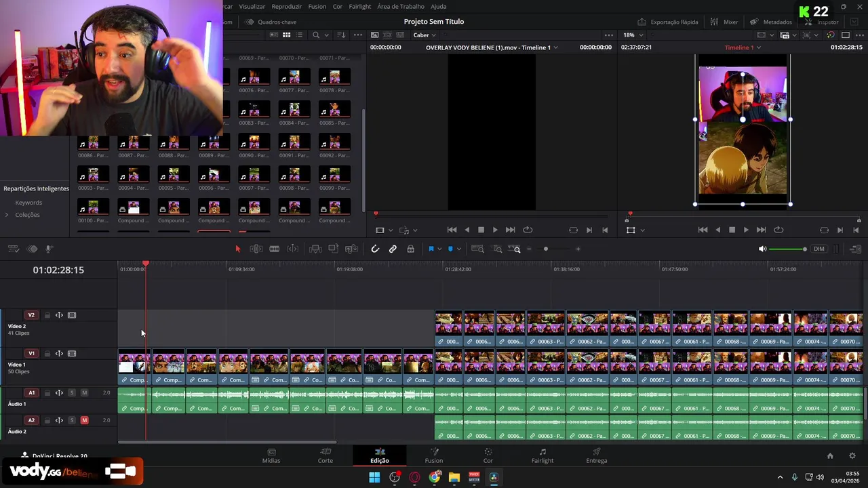This screenshot has height=488, width=868.
Task: Stop playback in the timeline viewer
Action: (732, 230)
